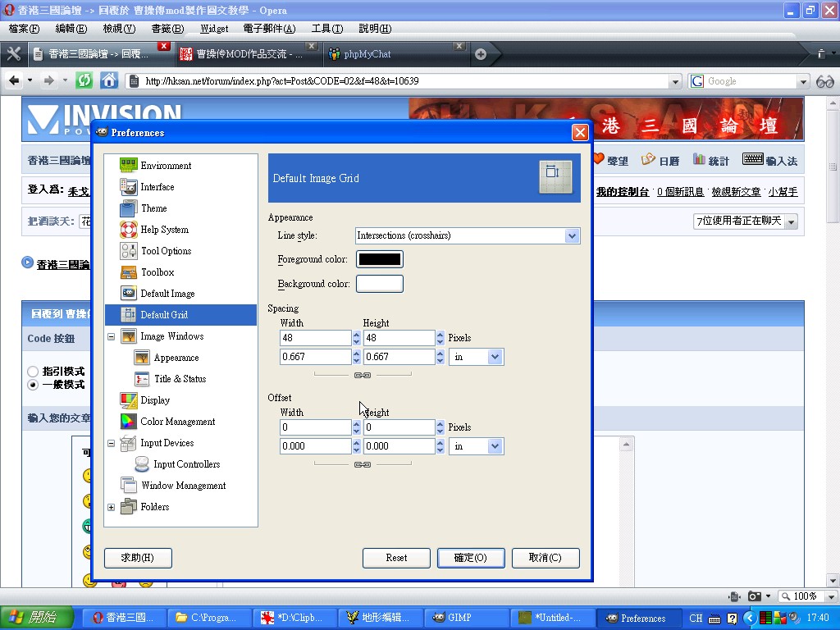The height and width of the screenshot is (630, 840).
Task: Click the Help System lifebuoy icon
Action: point(128,230)
